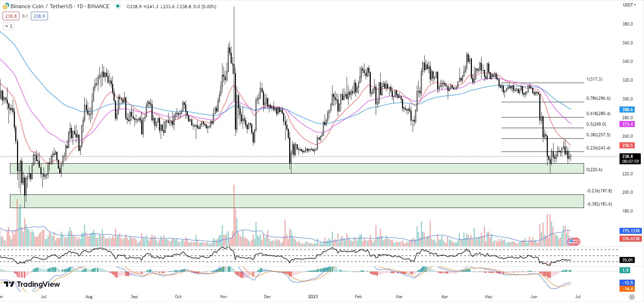Click the RSI value label 35.01
This screenshot has height=302, width=644.
[x=627, y=260]
